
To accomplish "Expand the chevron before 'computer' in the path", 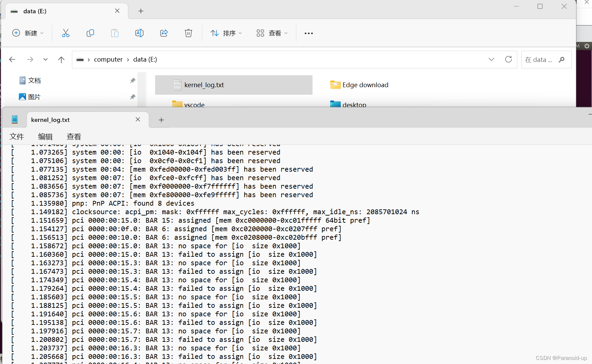I will (x=89, y=60).
